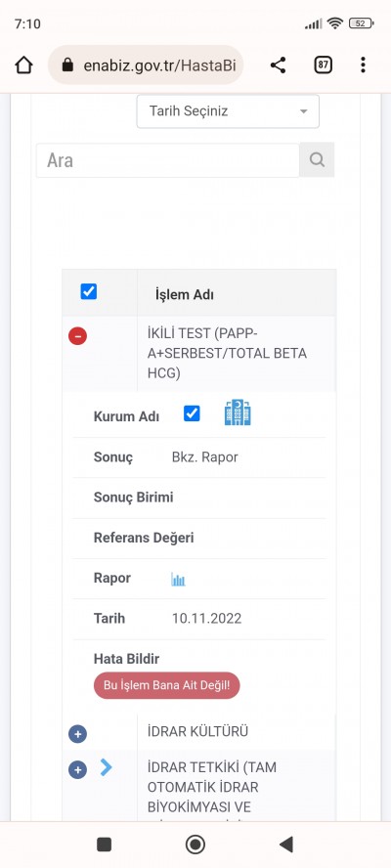This screenshot has width=391, height=868.
Task: Tap the Android back triangle button
Action: (x=285, y=845)
